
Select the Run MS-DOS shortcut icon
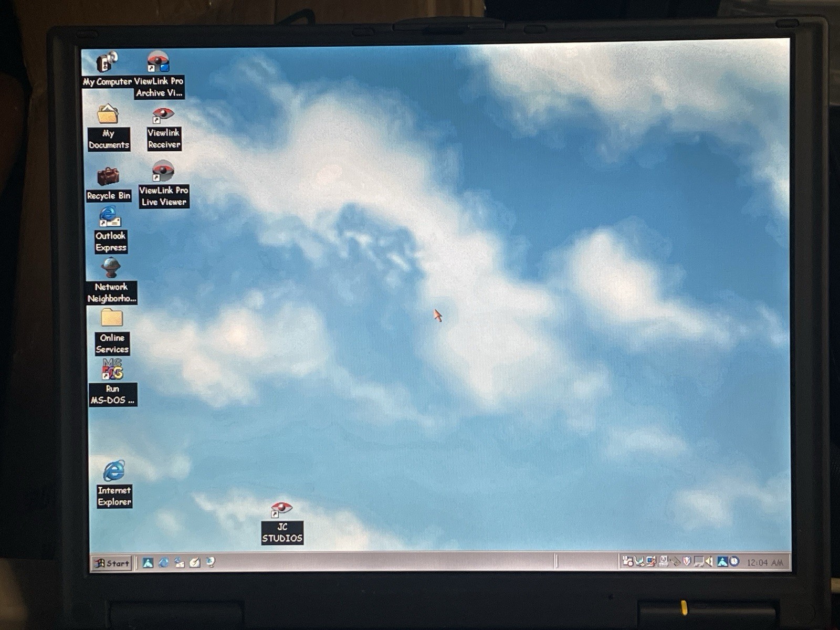pos(112,369)
